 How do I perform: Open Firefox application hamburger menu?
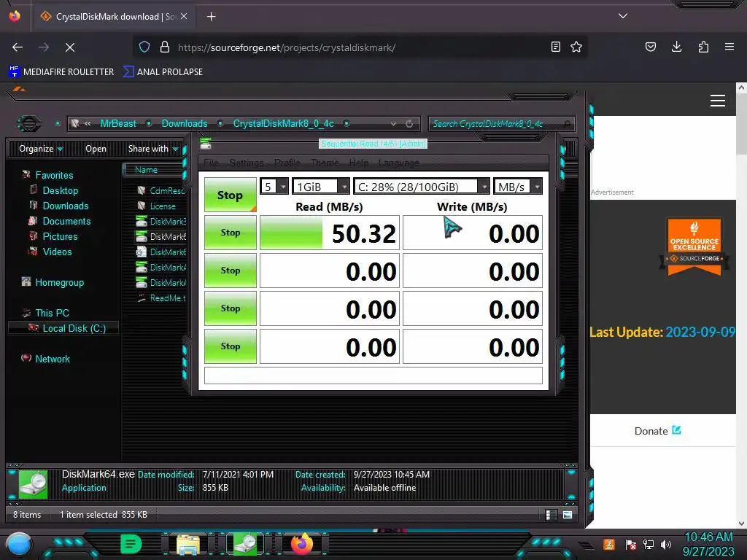pyautogui.click(x=729, y=47)
